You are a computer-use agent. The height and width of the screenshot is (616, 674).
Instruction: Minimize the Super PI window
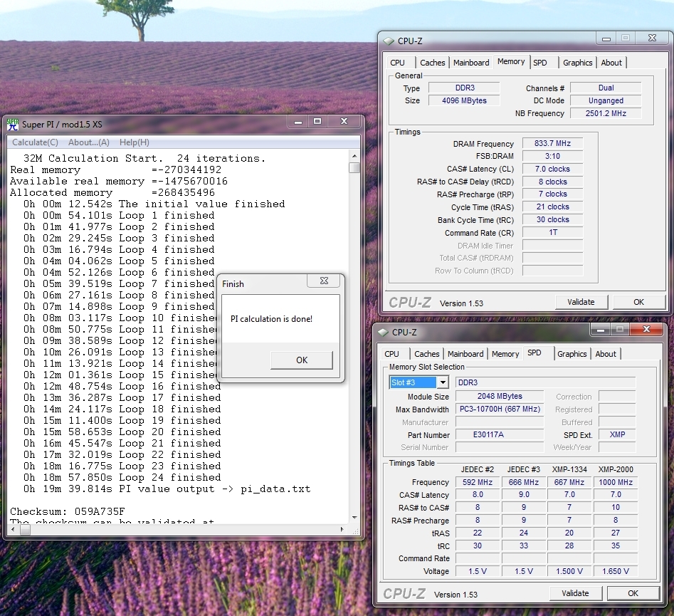point(297,122)
